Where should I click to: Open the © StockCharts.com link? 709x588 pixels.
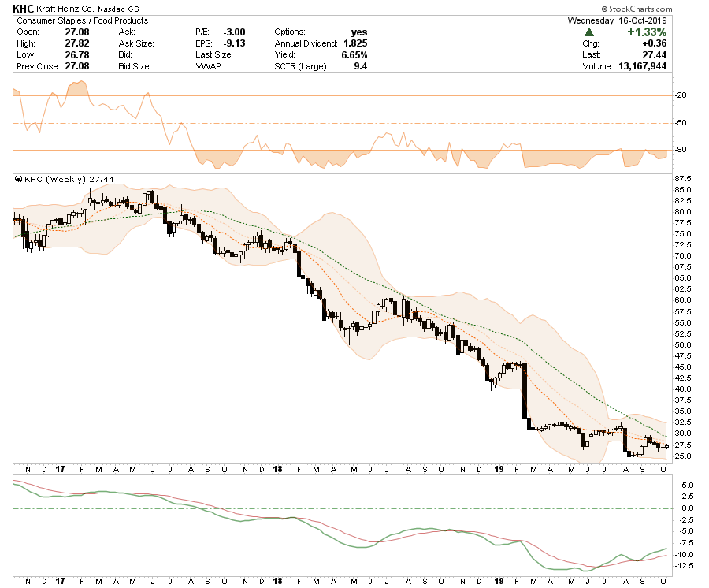[637, 9]
